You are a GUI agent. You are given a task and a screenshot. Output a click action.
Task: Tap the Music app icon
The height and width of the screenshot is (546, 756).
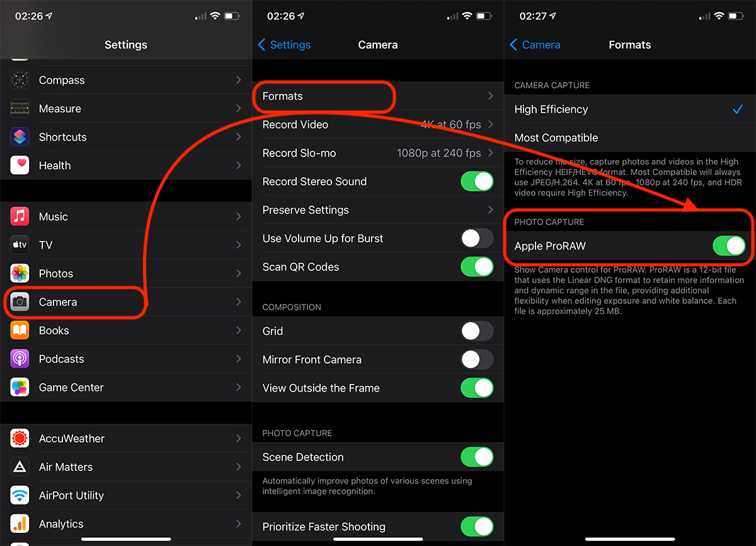tap(20, 216)
